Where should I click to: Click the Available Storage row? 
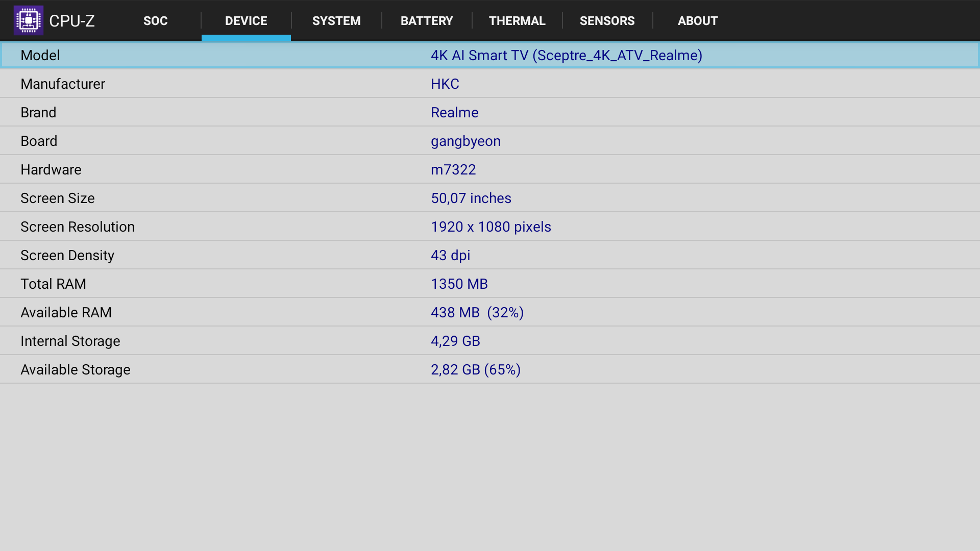tap(490, 369)
